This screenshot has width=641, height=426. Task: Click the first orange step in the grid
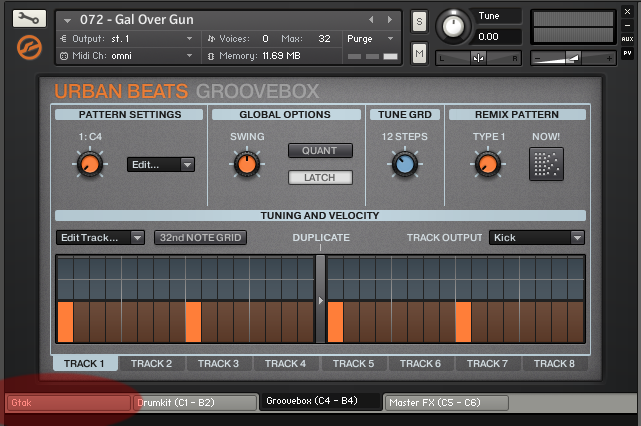tap(65, 322)
